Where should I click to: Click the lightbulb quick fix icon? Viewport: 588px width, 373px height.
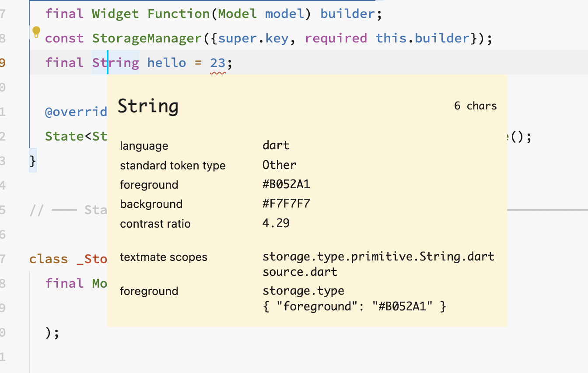(36, 32)
